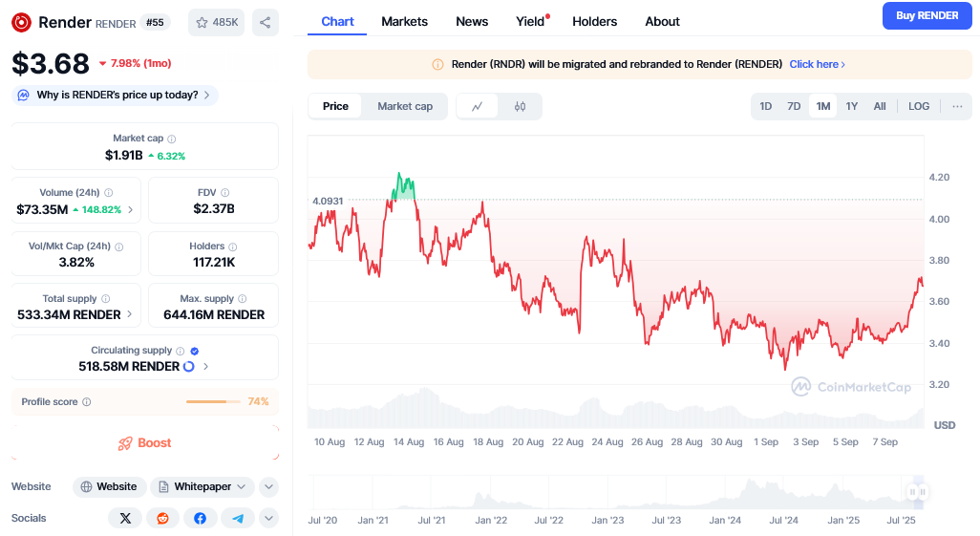Click the 644.16M RENDER max supply value
The height and width of the screenshot is (536, 980).
pyautogui.click(x=214, y=314)
